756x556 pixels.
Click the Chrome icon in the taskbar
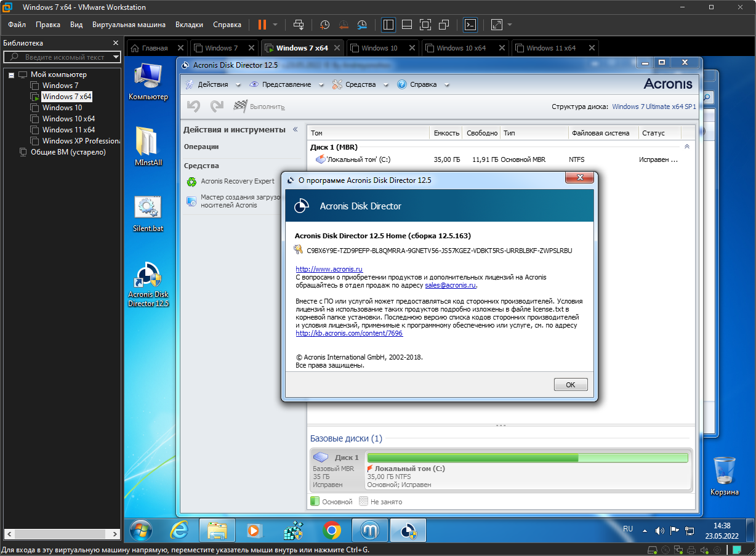[331, 530]
